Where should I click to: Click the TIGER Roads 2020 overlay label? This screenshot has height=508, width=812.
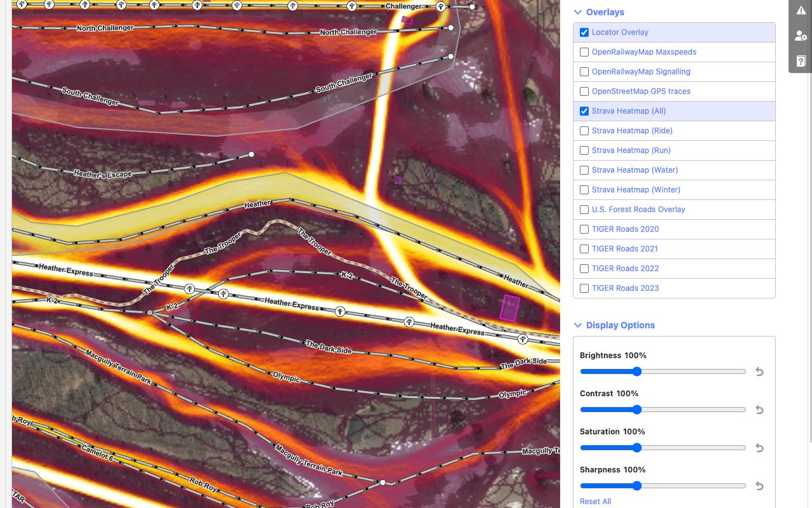[625, 229]
